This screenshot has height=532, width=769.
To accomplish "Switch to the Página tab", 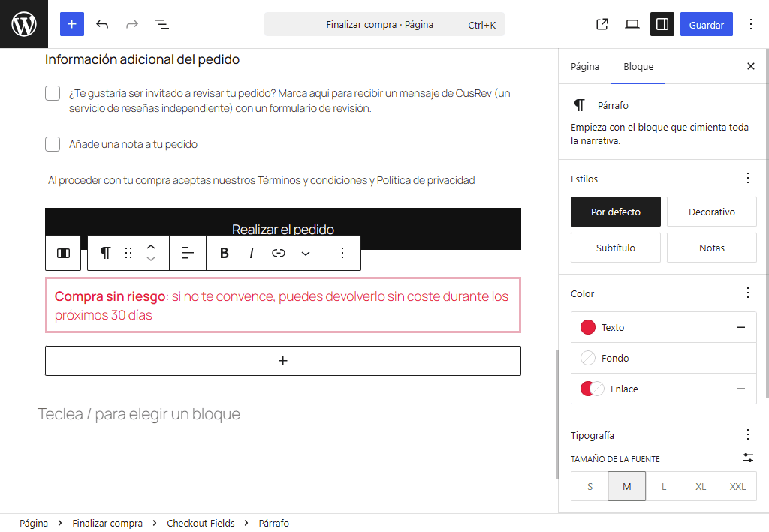I will tap(584, 66).
